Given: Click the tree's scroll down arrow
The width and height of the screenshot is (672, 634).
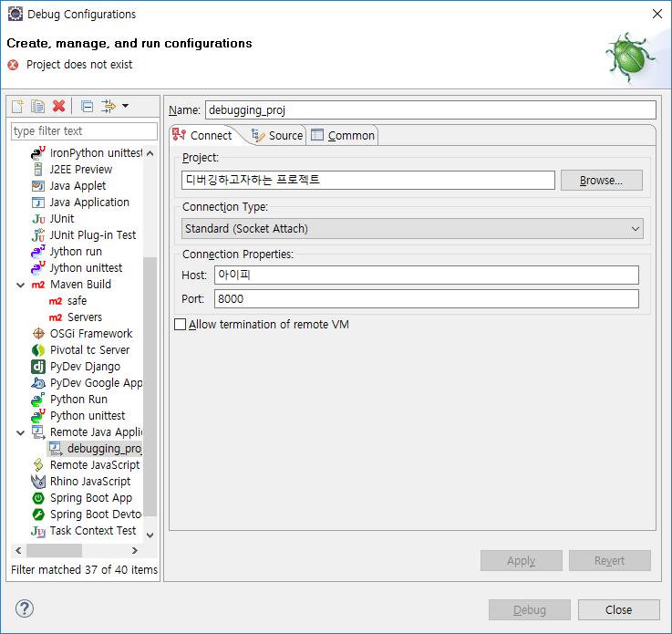Looking at the screenshot, I should coord(150,535).
